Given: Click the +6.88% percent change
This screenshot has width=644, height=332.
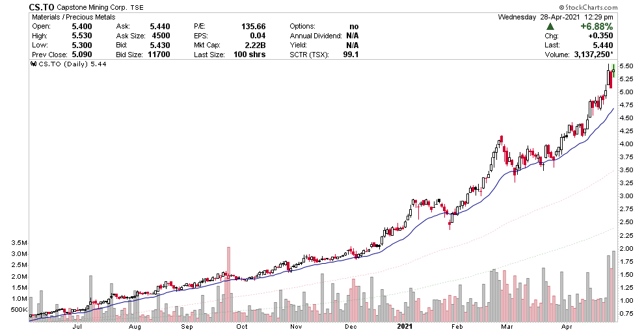Looking at the screenshot, I should click(597, 26).
